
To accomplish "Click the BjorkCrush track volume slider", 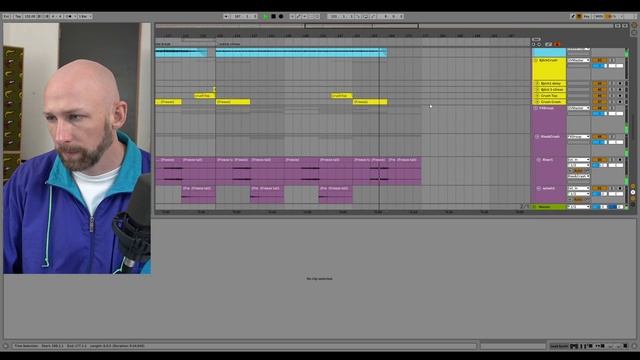I will (x=599, y=66).
